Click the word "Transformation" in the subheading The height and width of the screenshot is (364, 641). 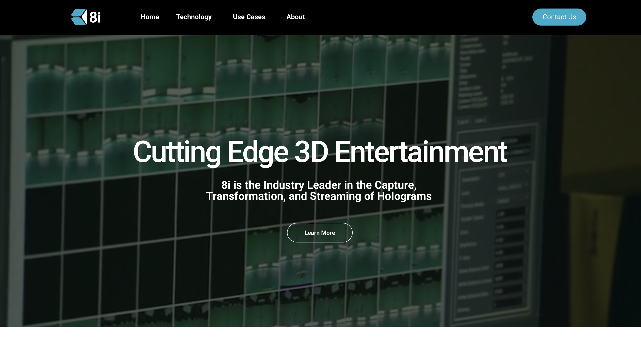[246, 196]
